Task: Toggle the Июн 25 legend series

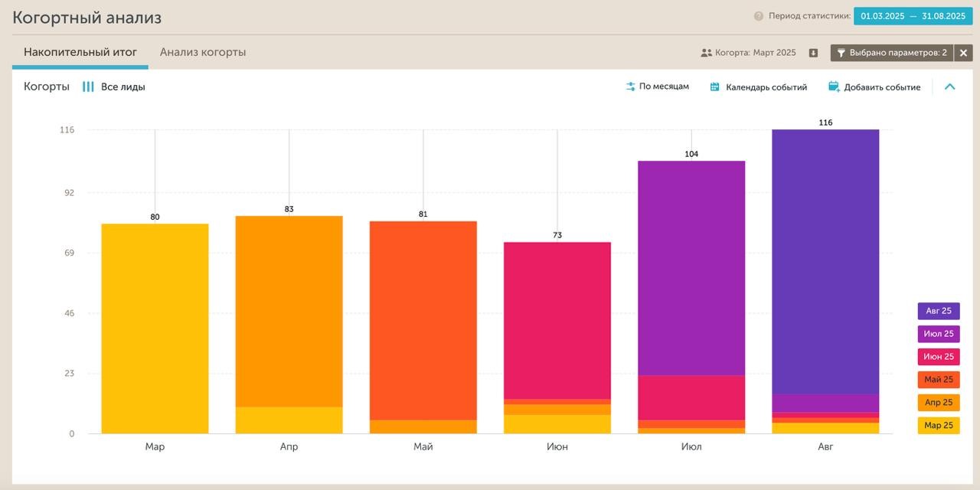Action: 938,357
